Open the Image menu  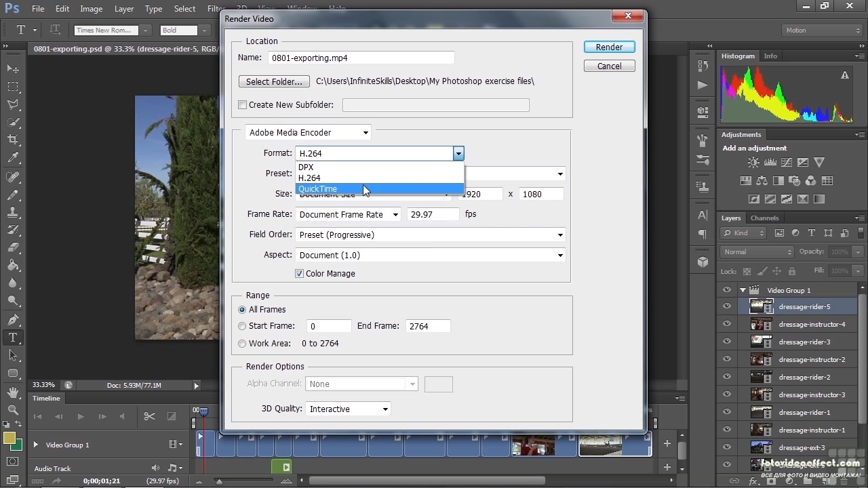tap(92, 9)
